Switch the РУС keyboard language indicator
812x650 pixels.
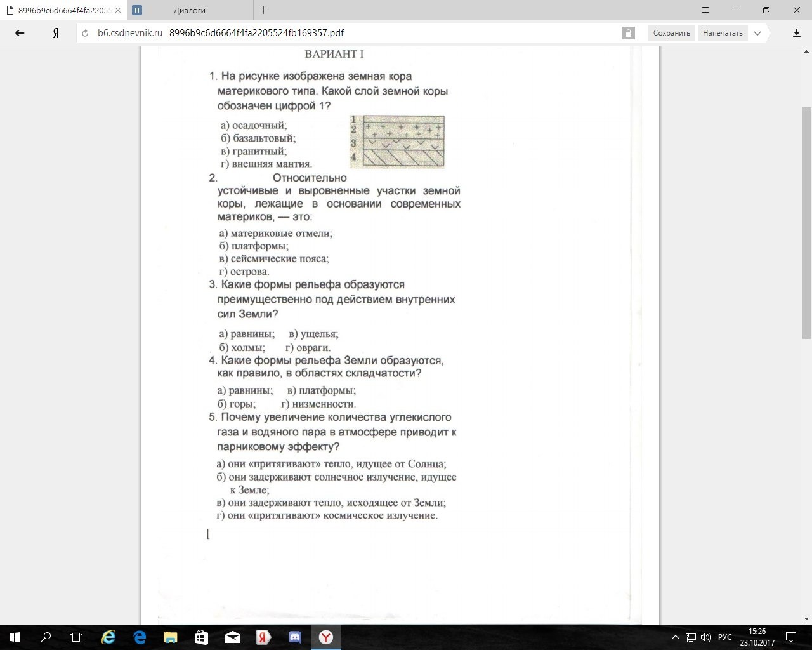point(724,637)
